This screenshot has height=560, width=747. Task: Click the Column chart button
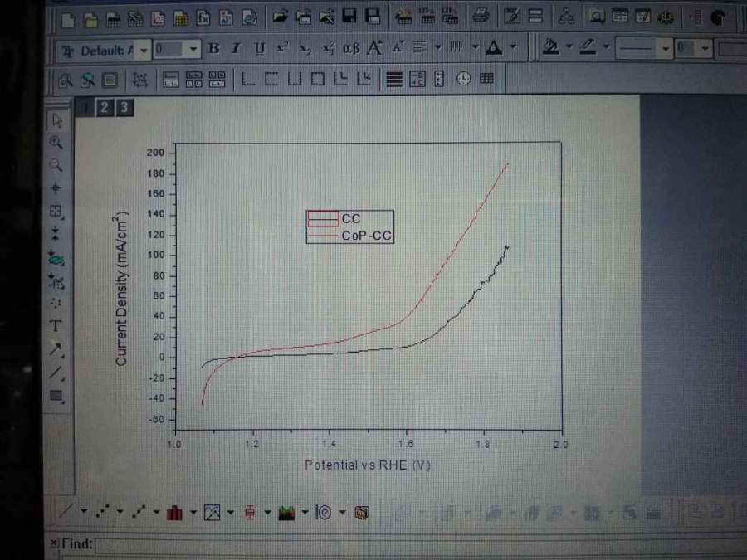point(175,513)
